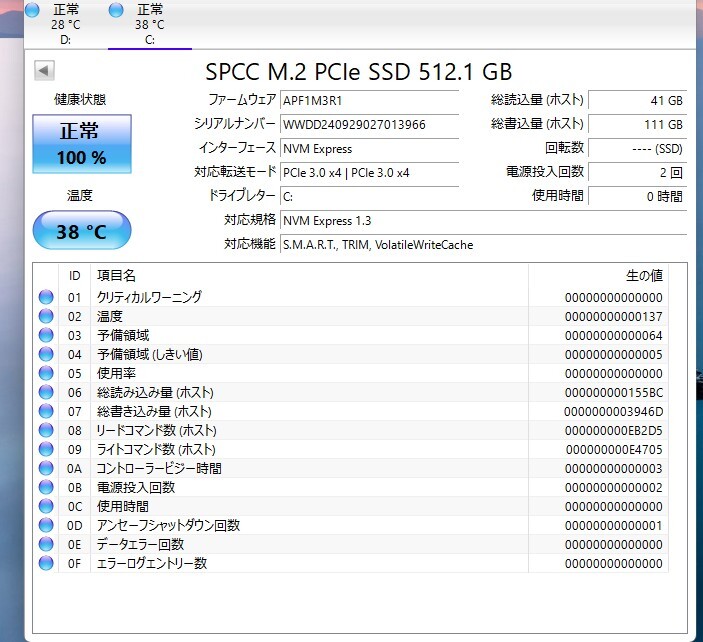Click the ID column header

tap(74, 276)
